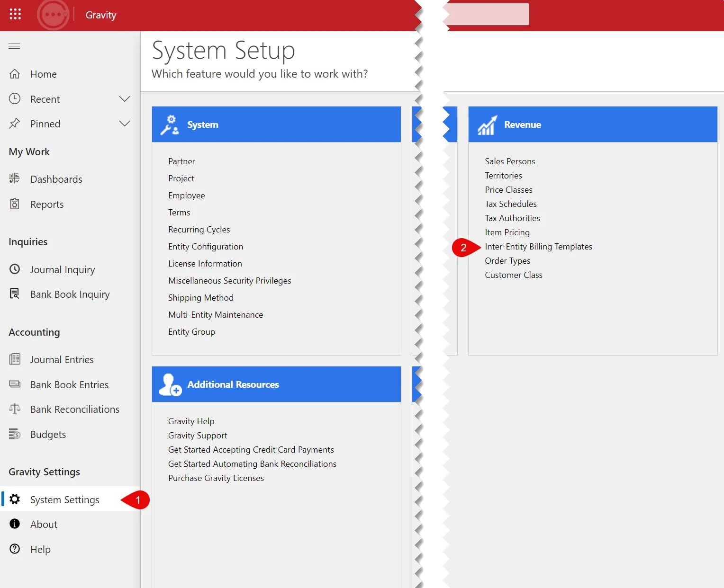
Task: Click the Dashboards icon in sidebar
Action: [15, 178]
